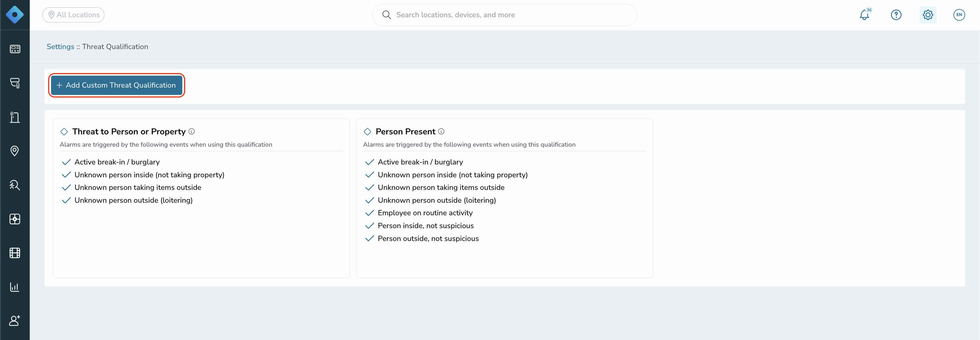Open notifications bell with 36 badge
This screenshot has height=340, width=980.
tap(864, 15)
